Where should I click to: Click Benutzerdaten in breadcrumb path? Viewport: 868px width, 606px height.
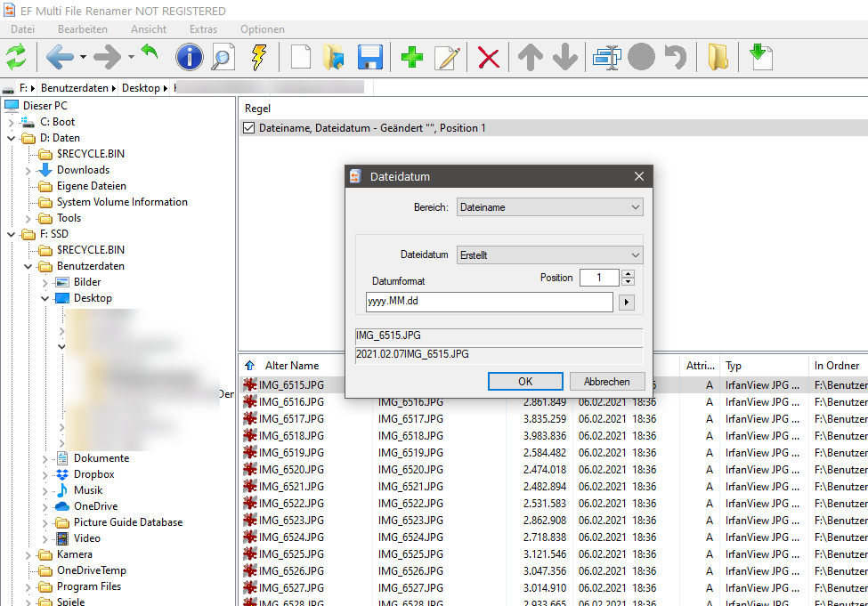click(74, 88)
